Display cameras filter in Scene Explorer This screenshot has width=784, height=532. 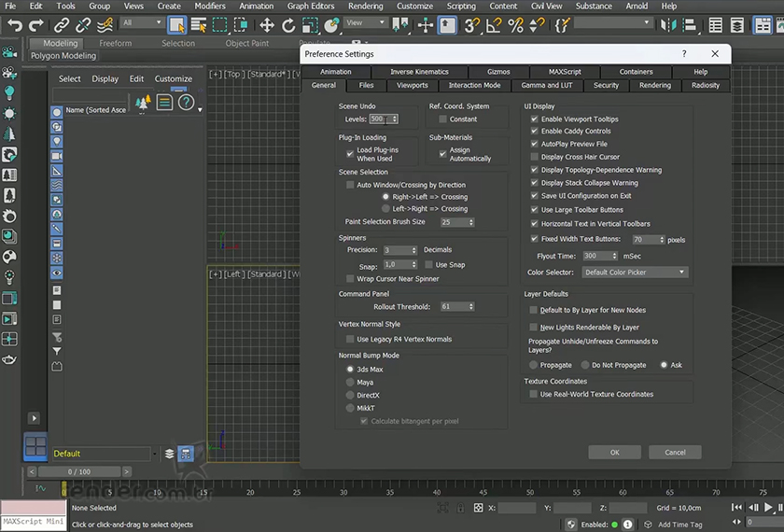57,156
